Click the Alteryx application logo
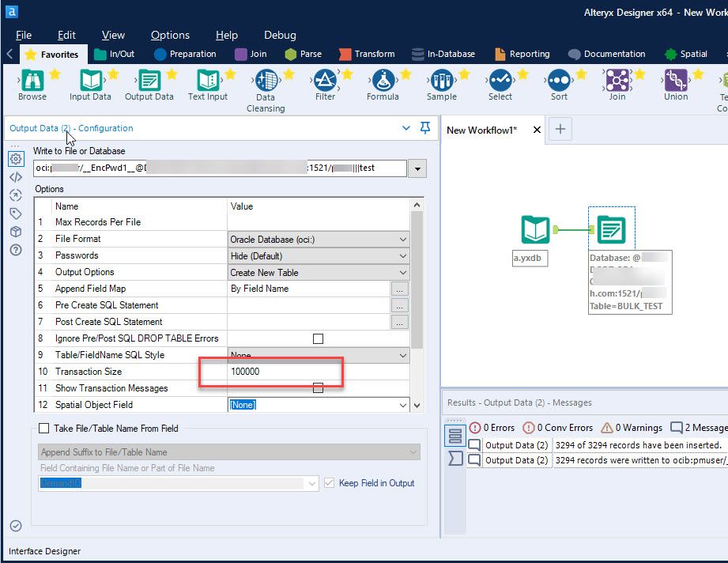This screenshot has width=728, height=563. pyautogui.click(x=11, y=11)
